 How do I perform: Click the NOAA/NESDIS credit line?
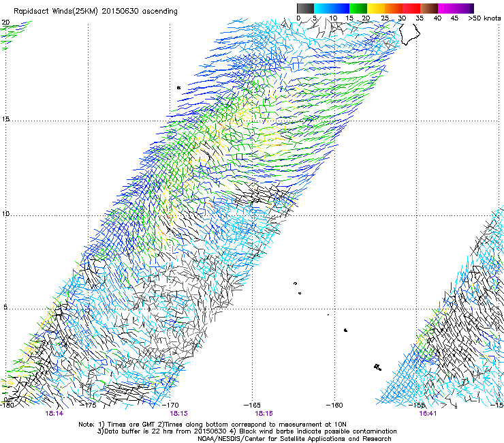point(294,439)
